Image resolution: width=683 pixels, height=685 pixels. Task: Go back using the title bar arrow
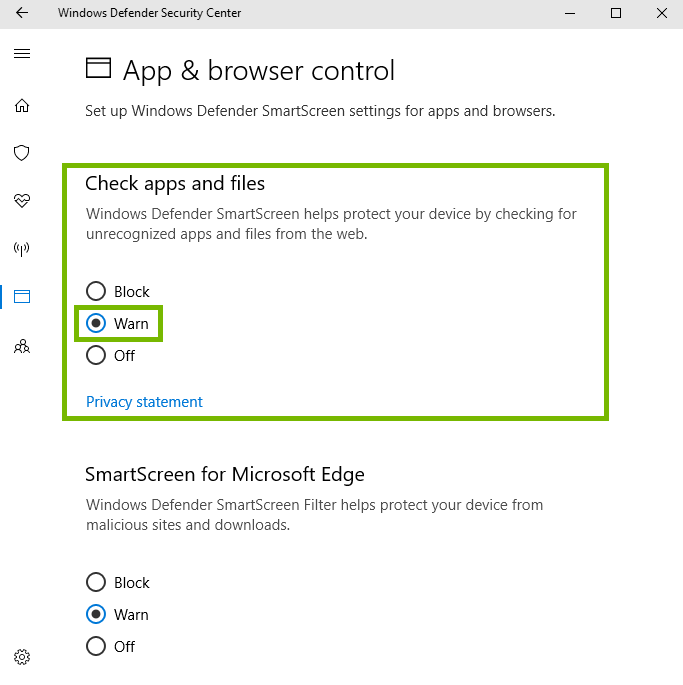pos(22,13)
